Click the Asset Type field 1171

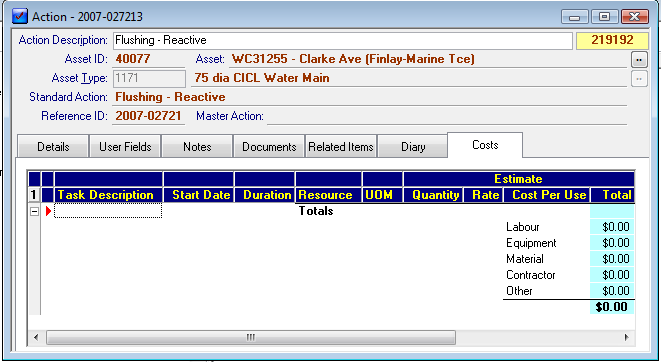(x=149, y=78)
